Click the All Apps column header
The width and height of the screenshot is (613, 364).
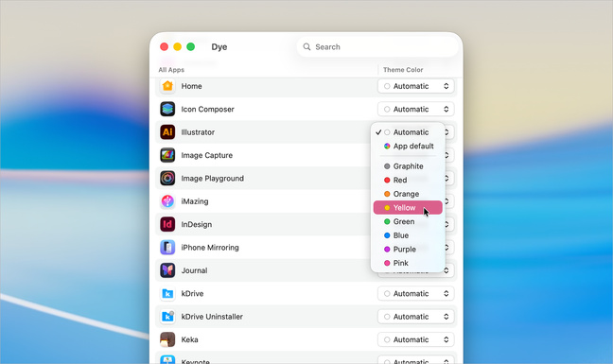[171, 70]
